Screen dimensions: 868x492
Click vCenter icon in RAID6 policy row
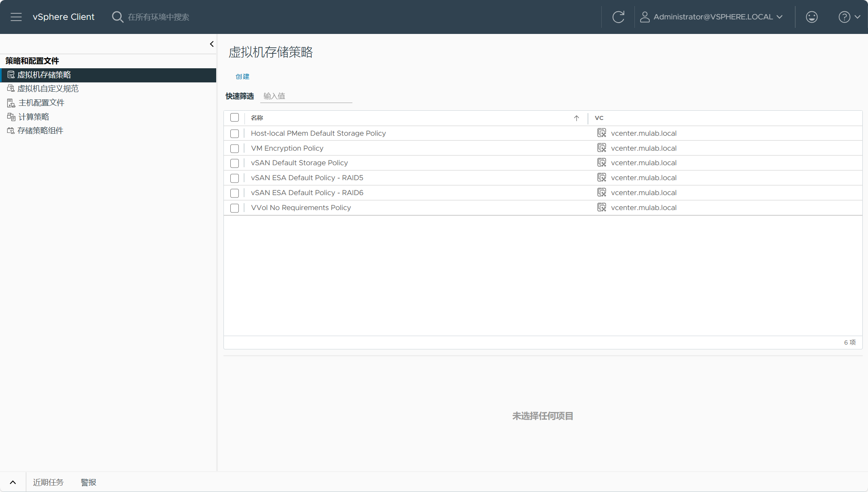[x=602, y=192]
